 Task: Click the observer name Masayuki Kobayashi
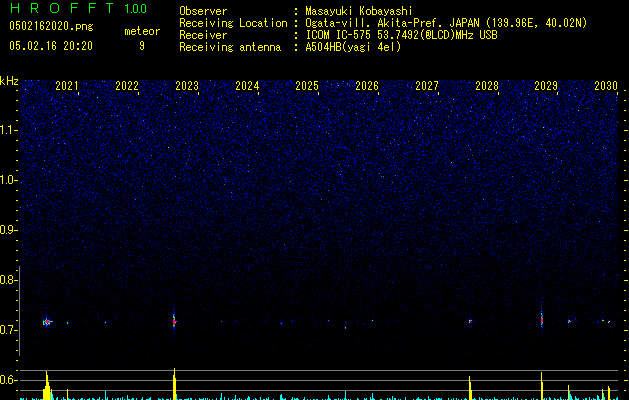[359, 11]
